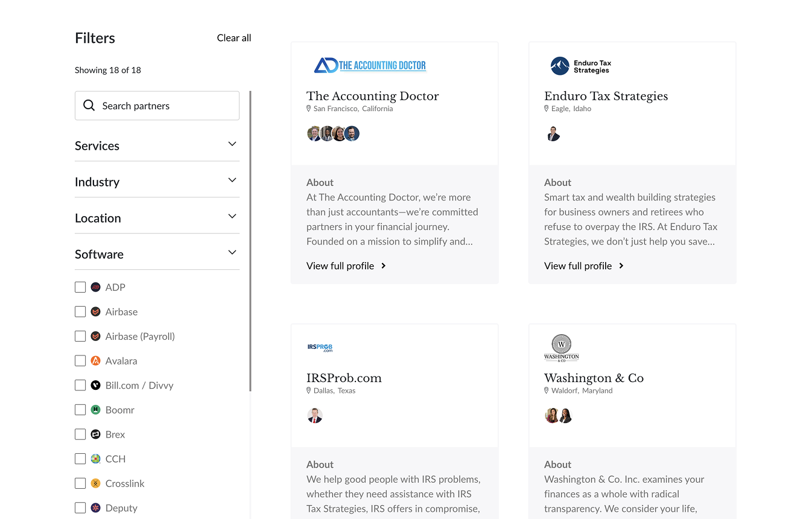Click the 'Showing 18 of 18' text
This screenshot has height=519, width=812.
(108, 70)
